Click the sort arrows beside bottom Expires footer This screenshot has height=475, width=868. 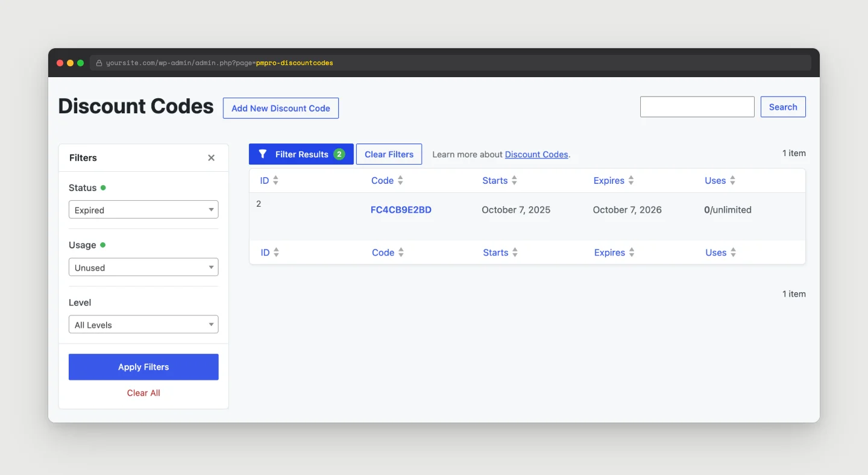click(632, 253)
